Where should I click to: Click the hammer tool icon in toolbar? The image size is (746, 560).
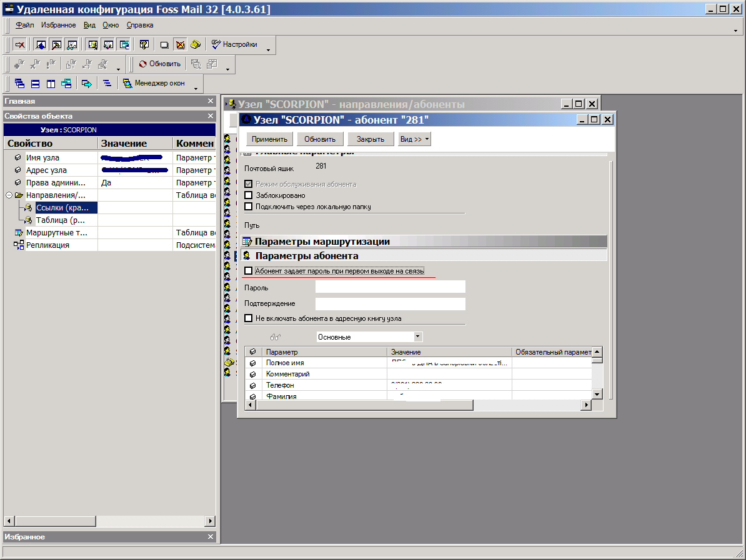pyautogui.click(x=56, y=45)
